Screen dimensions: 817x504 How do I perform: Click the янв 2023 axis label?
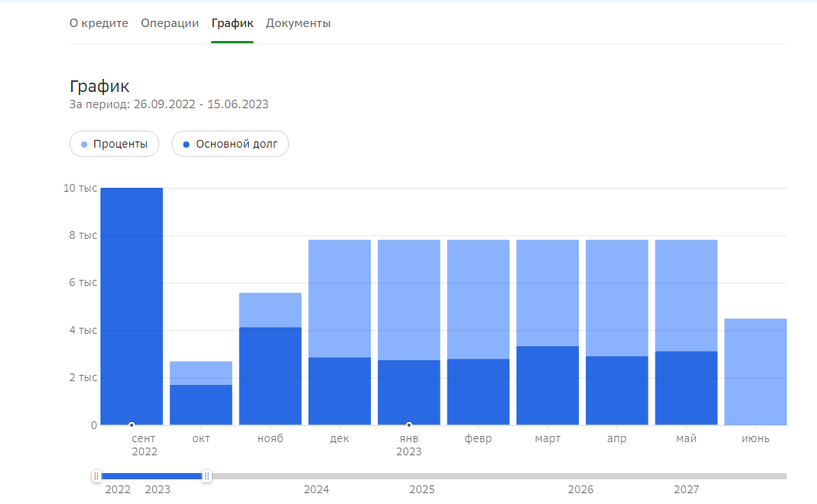pos(409,445)
